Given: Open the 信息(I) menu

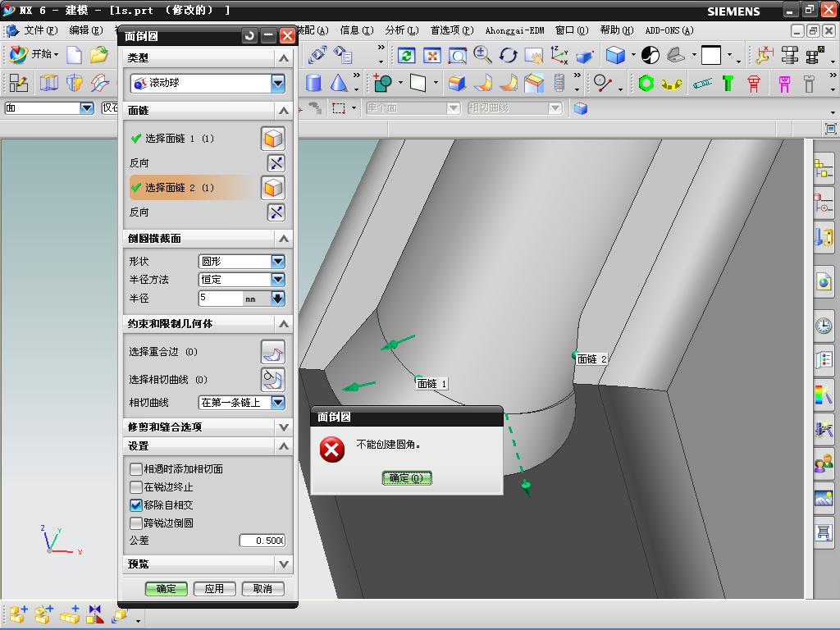Looking at the screenshot, I should point(356,30).
